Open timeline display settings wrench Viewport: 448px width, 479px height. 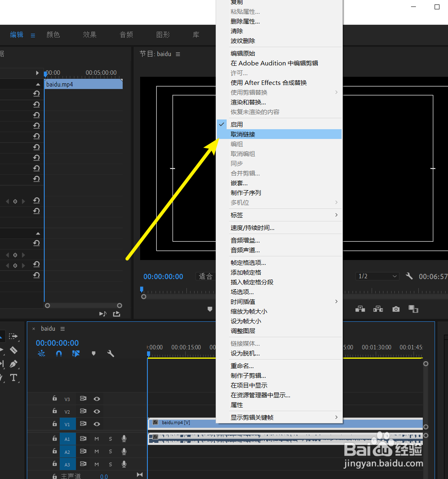110,353
